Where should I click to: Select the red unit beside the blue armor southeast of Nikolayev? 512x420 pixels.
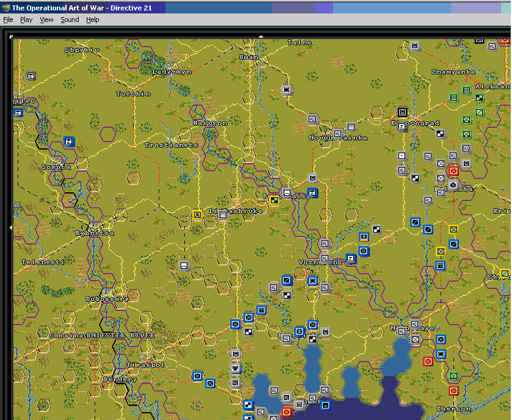pos(428,361)
